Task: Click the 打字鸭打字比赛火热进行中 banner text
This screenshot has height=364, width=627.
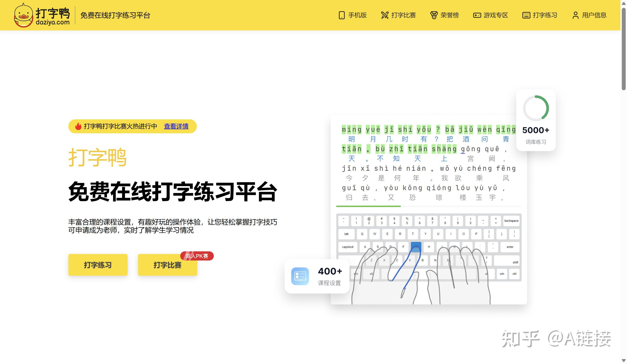Action: pyautogui.click(x=120, y=126)
